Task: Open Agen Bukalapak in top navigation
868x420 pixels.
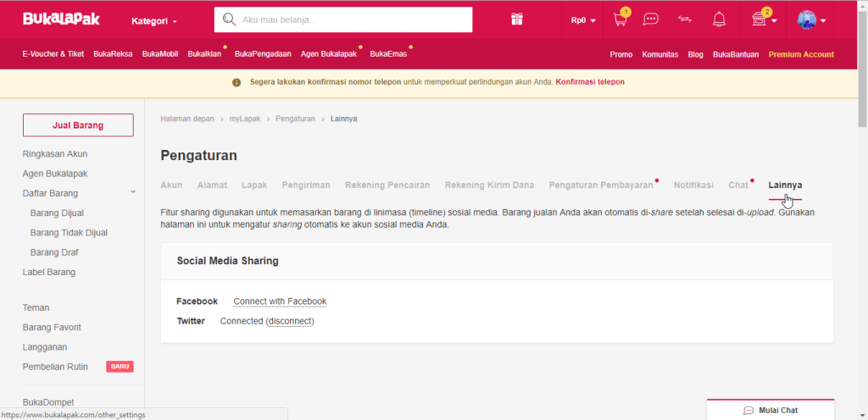Action: click(329, 54)
